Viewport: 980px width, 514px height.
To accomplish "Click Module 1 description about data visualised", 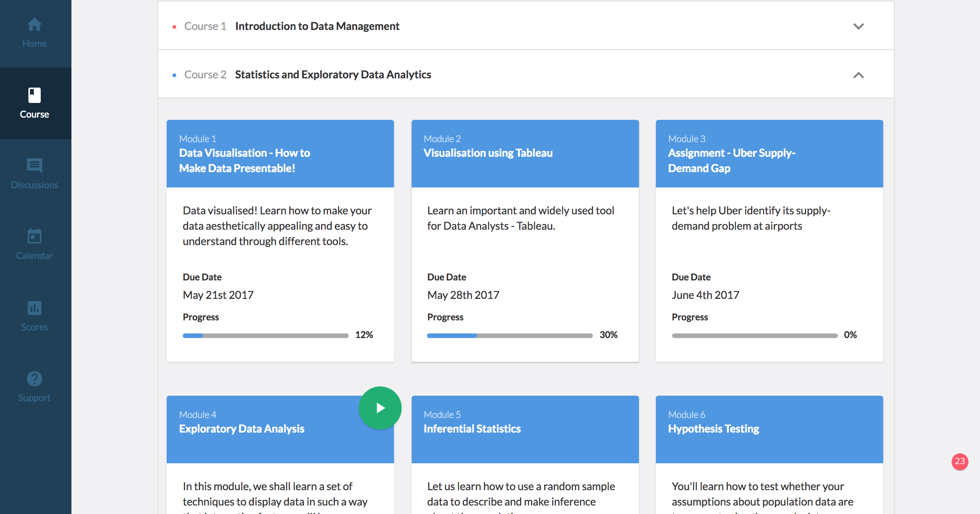I will [x=277, y=226].
